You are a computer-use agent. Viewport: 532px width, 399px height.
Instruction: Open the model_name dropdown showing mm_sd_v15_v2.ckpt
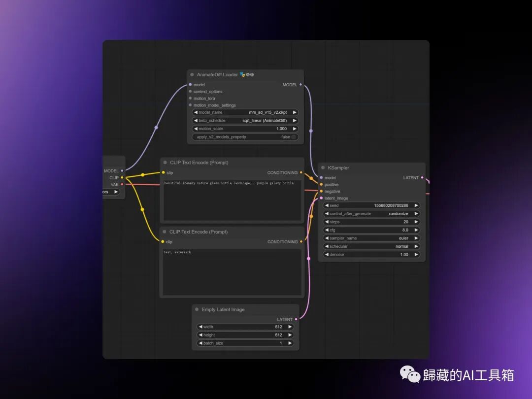pos(245,112)
